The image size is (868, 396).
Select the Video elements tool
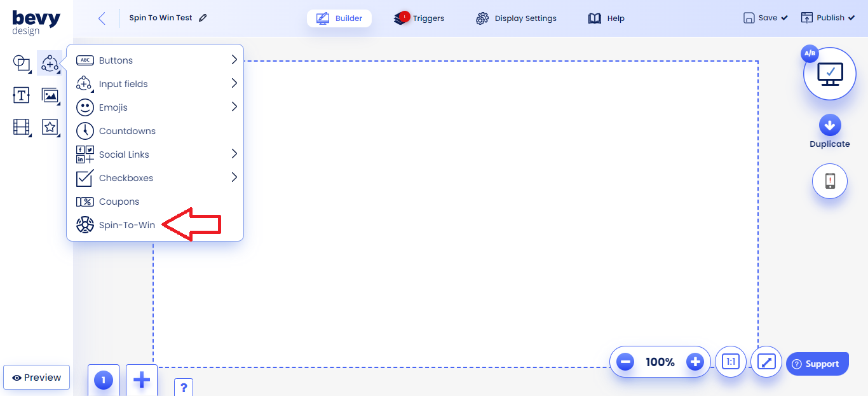point(22,127)
